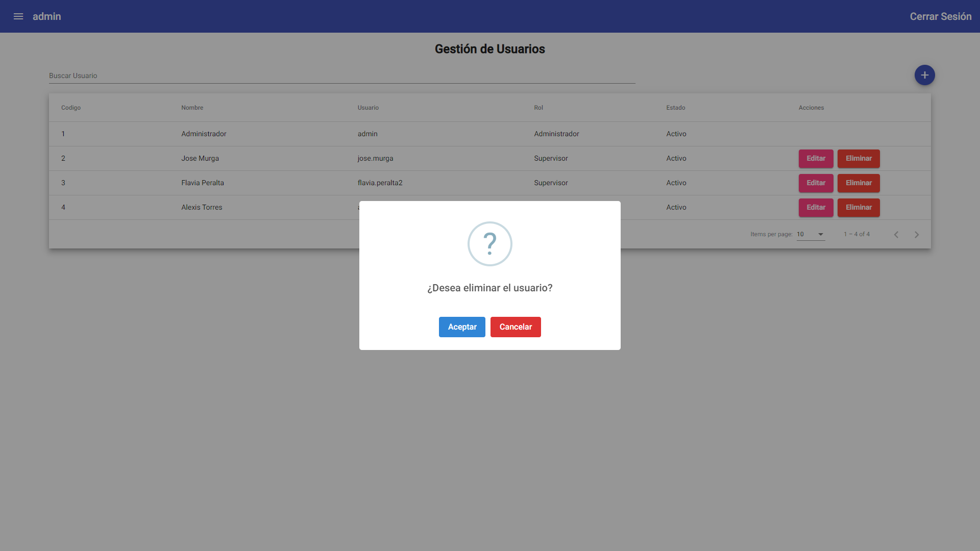Click the Buscar Usuario search field
This screenshot has height=551, width=980.
204,76
